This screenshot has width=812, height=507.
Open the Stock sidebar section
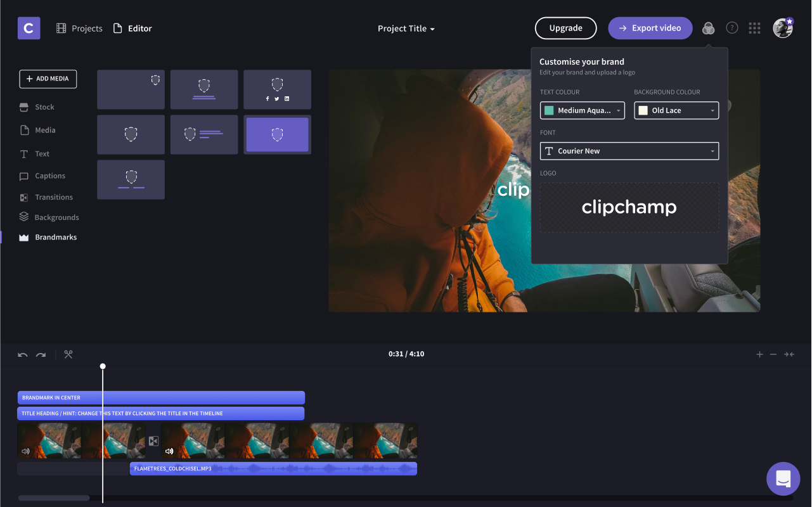pos(37,107)
